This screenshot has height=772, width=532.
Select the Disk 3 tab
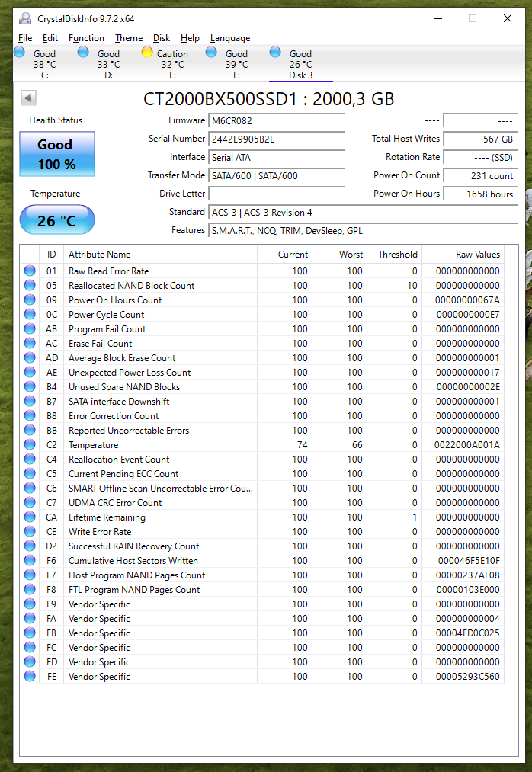click(x=300, y=64)
